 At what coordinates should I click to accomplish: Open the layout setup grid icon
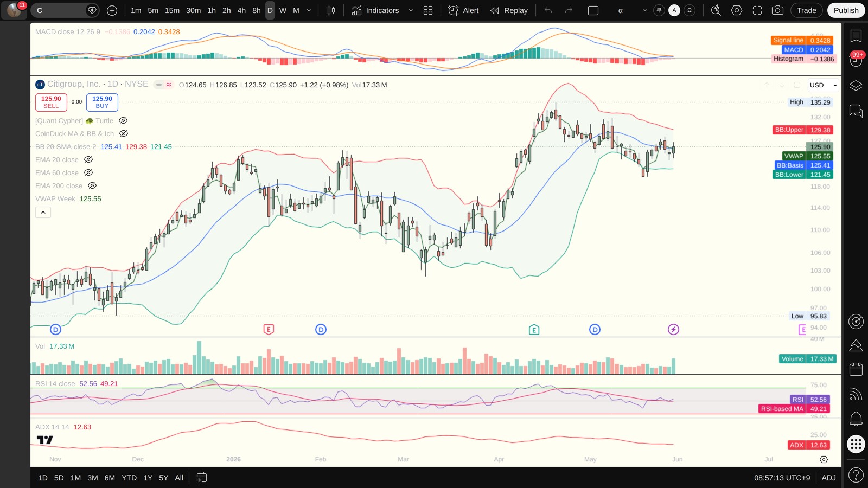(428, 10)
